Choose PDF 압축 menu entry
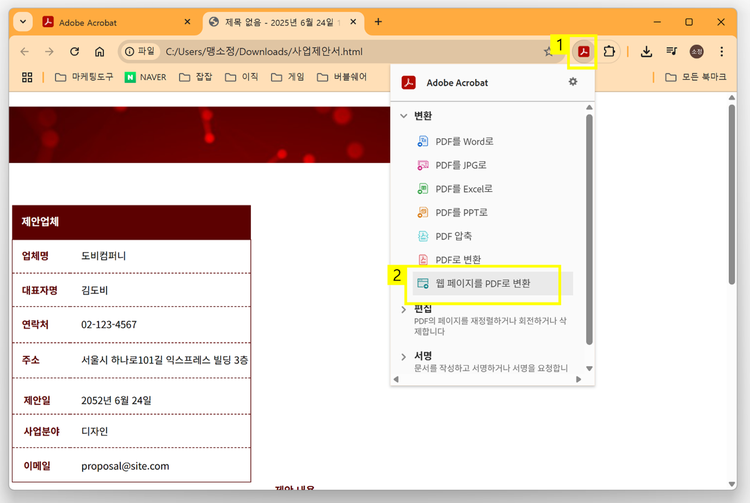The image size is (750, 503). (x=492, y=236)
